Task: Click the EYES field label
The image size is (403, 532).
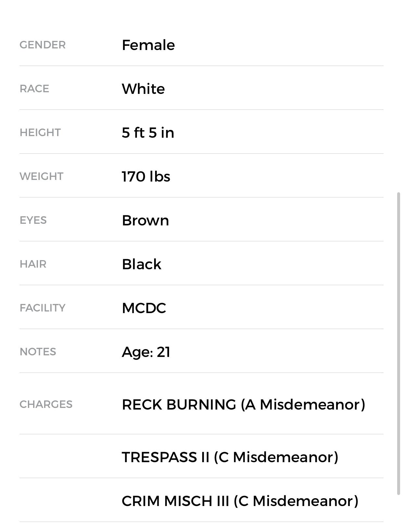Action: pyautogui.click(x=33, y=220)
